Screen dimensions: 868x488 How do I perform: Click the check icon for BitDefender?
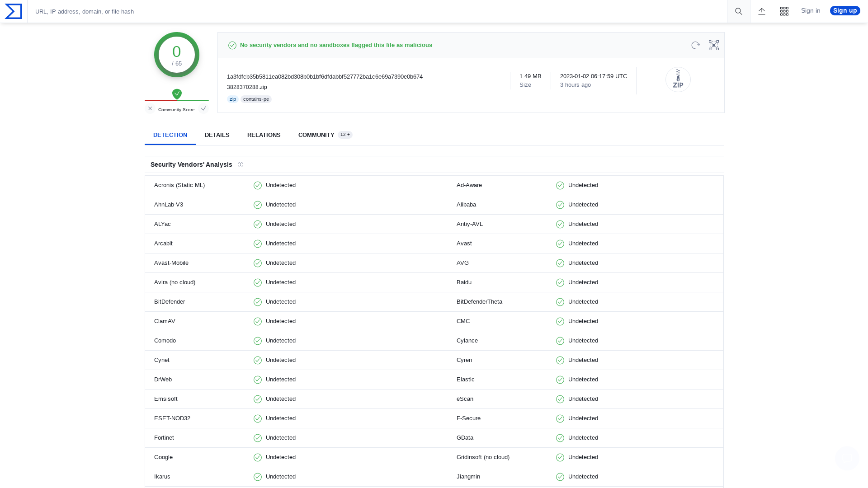click(258, 302)
